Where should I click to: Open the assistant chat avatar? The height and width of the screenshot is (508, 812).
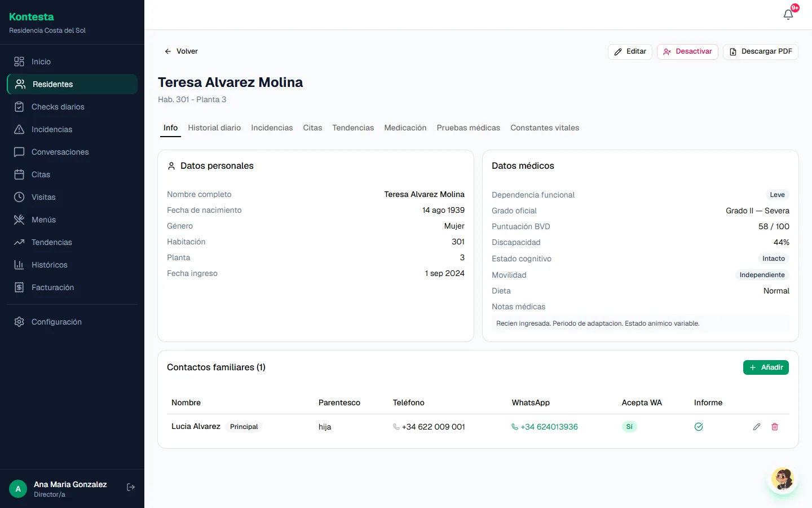(783, 479)
